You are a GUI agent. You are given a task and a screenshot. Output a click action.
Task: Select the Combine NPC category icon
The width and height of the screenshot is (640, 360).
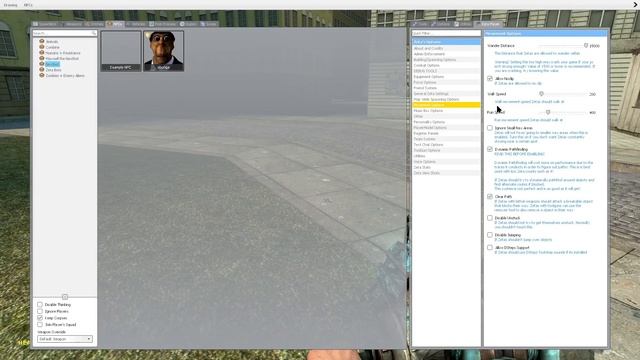pyautogui.click(x=42, y=47)
